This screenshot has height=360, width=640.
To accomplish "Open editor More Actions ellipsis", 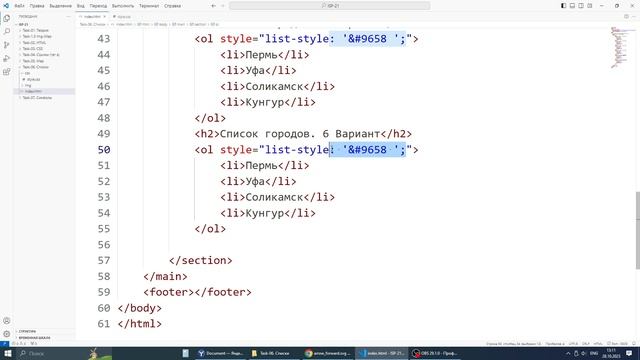I will 634,17.
